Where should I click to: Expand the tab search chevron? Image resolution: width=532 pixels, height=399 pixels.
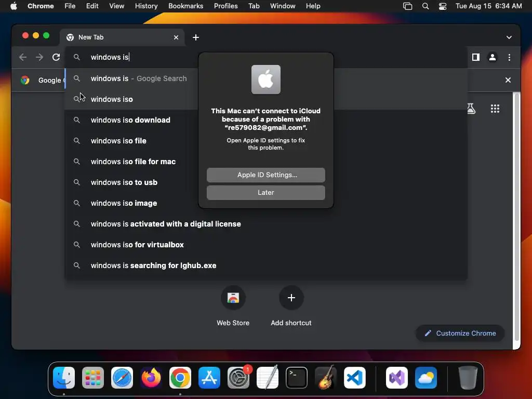click(509, 37)
